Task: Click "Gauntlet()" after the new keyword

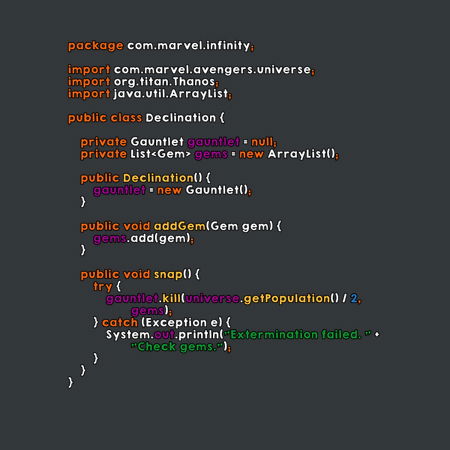Action: 217,190
